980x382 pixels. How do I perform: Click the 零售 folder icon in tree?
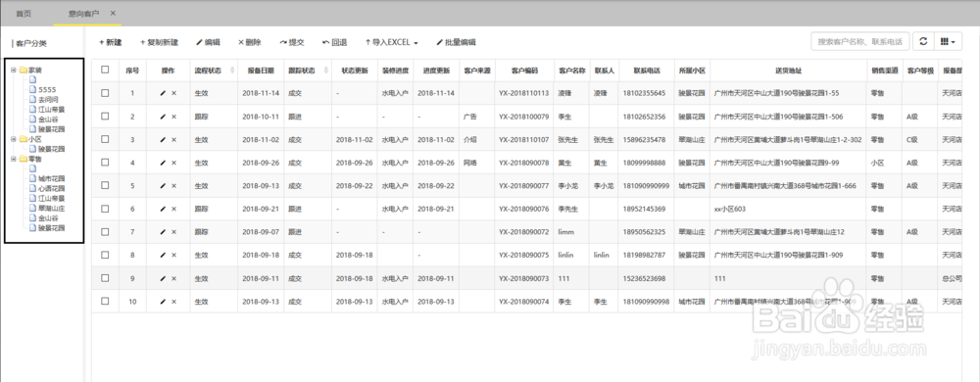click(x=24, y=159)
